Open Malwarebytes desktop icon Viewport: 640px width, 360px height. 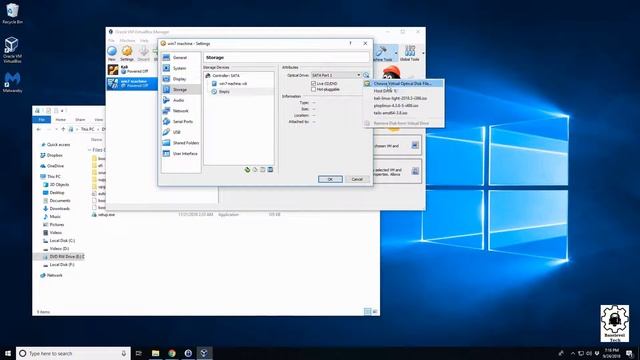[x=12, y=82]
